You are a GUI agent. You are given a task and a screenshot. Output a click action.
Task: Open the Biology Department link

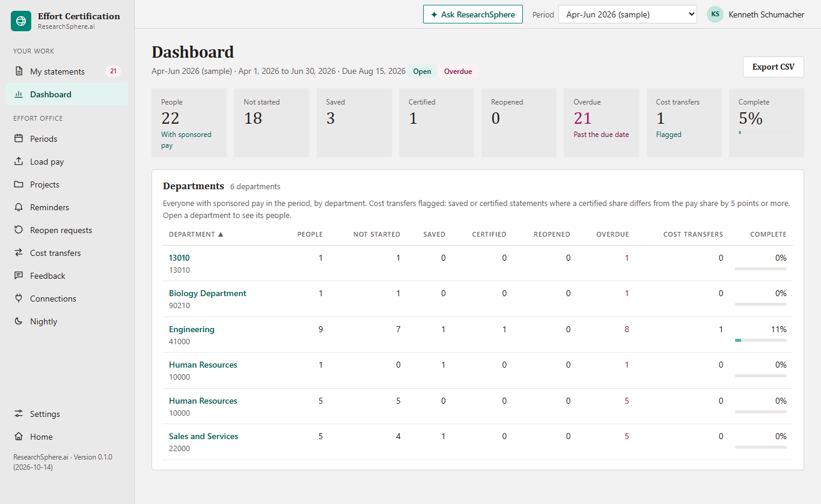[207, 293]
